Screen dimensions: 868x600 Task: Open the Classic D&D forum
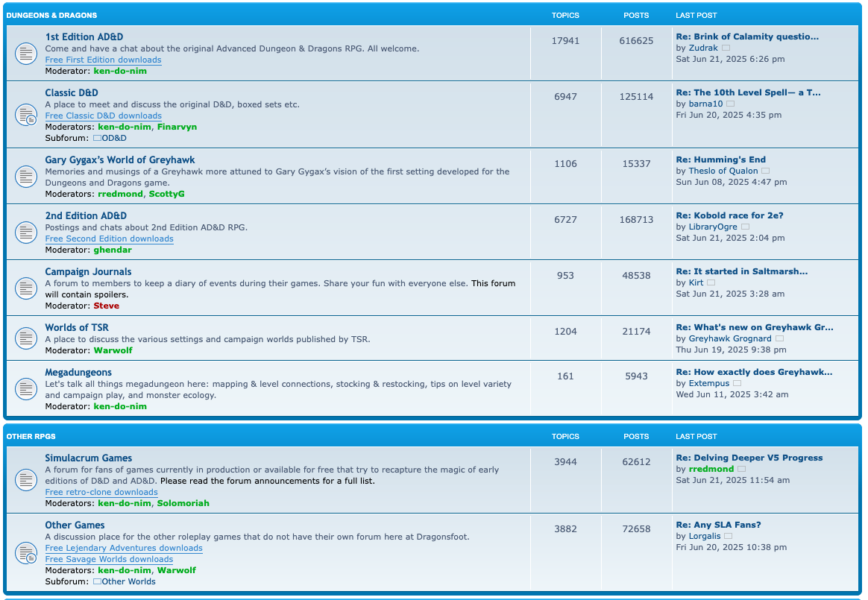(x=72, y=93)
